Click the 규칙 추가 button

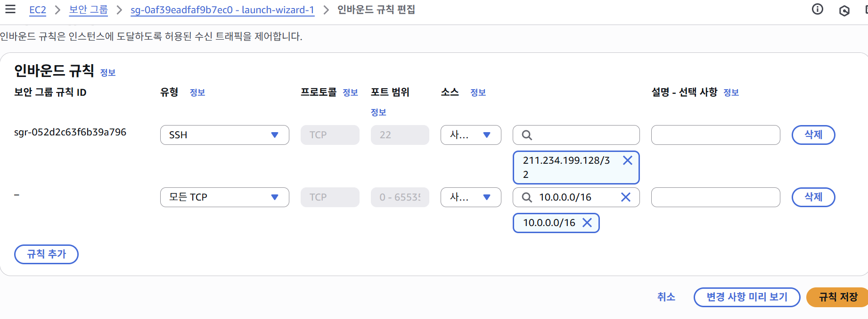pos(46,254)
